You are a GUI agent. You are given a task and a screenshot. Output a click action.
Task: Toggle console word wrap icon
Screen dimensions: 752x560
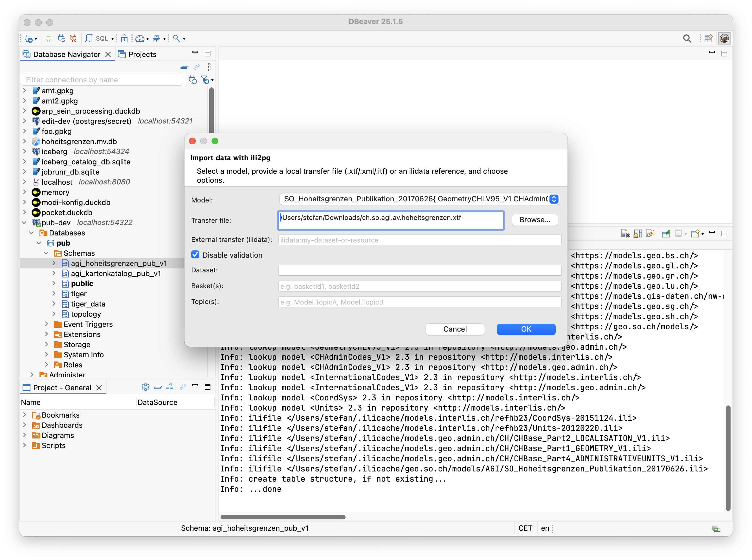650,233
